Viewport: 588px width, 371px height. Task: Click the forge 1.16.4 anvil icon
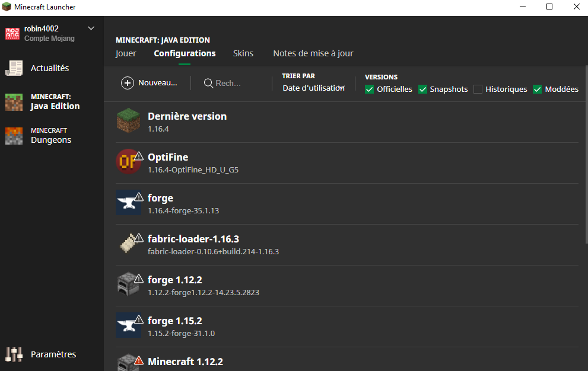[128, 203]
